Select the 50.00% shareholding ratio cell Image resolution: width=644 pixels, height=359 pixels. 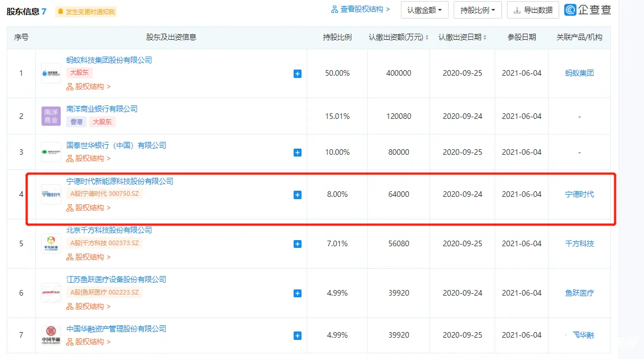(x=337, y=73)
